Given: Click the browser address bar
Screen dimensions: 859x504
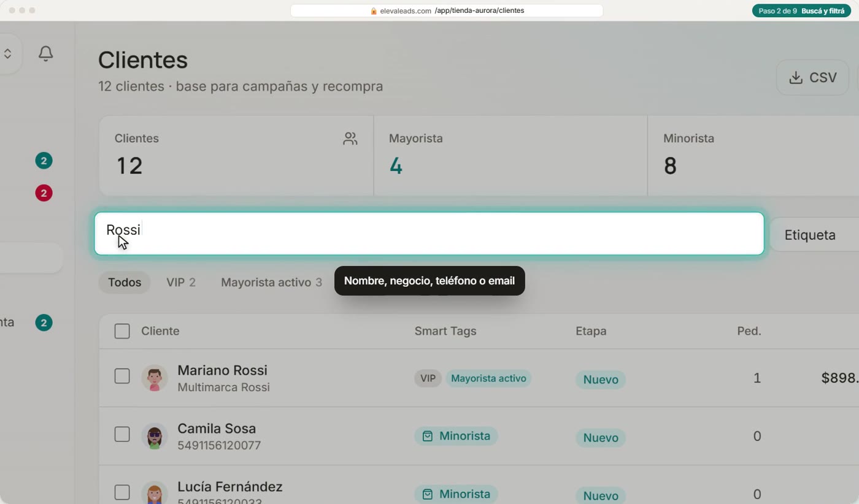Looking at the screenshot, I should pyautogui.click(x=447, y=11).
